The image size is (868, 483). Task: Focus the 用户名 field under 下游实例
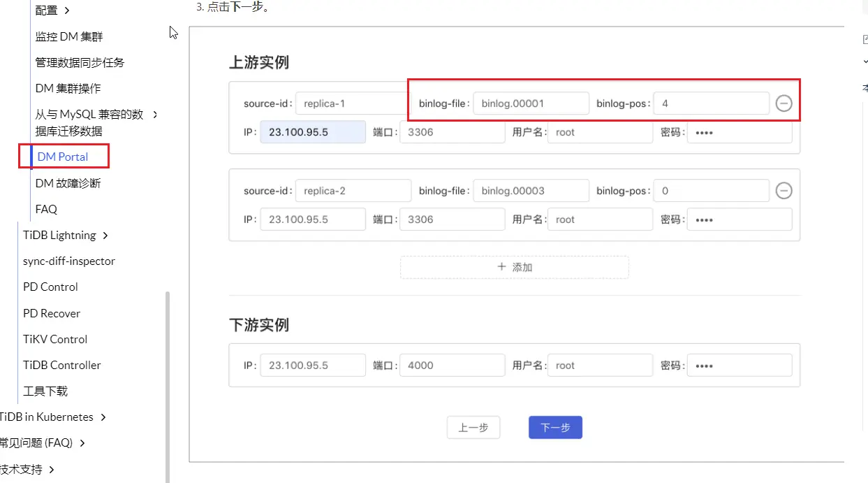[x=600, y=365]
